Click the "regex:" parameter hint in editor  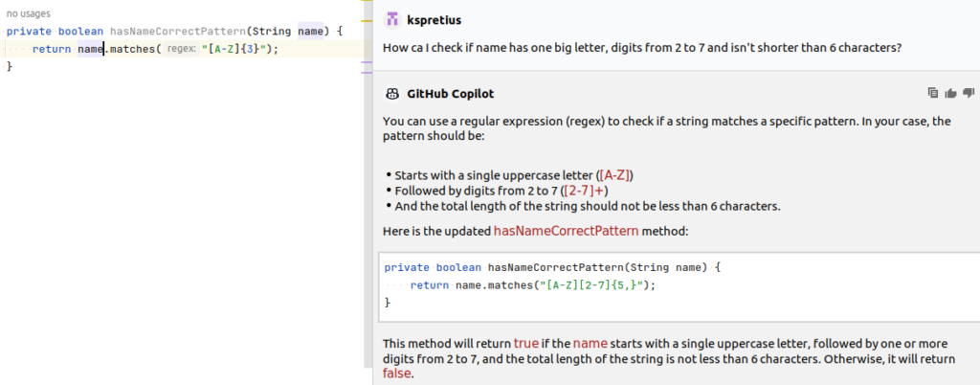(x=180, y=49)
